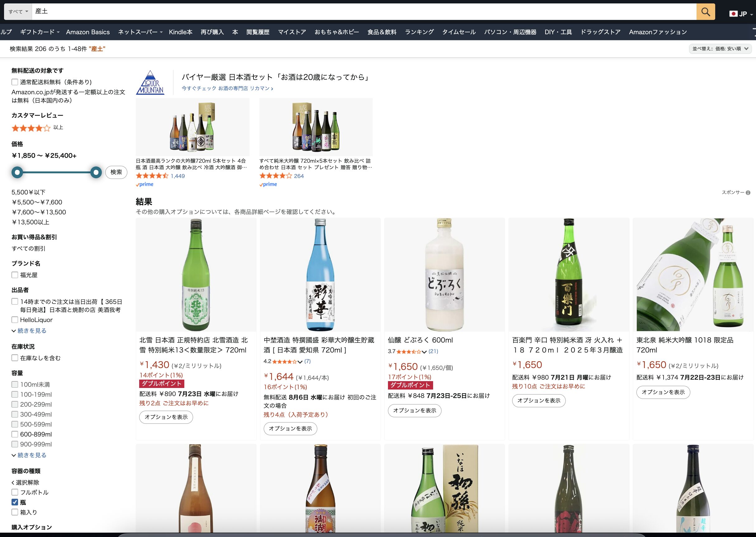This screenshot has height=537, width=756.
Task: Click prime badge under 1,449 reviews product
Action: click(144, 184)
